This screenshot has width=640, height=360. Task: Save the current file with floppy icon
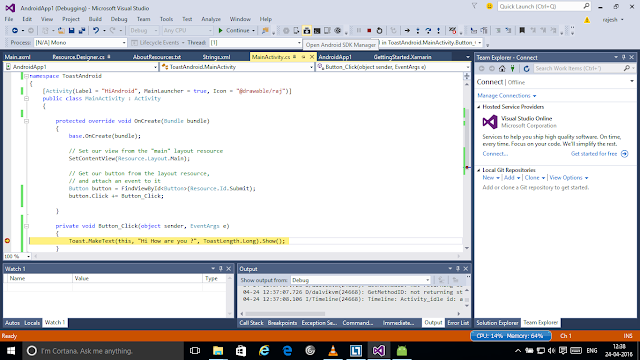click(71, 31)
